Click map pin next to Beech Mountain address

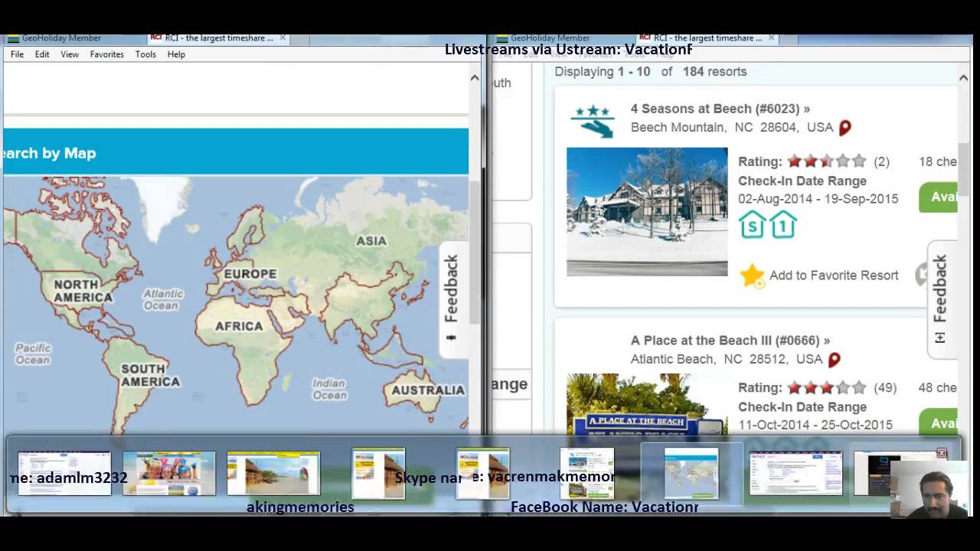coord(845,128)
